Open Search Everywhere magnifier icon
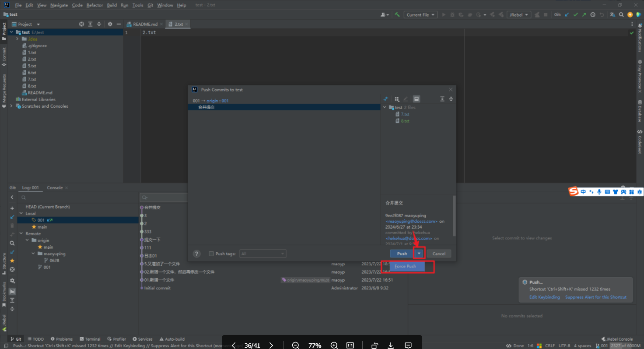The image size is (644, 349). click(x=622, y=14)
